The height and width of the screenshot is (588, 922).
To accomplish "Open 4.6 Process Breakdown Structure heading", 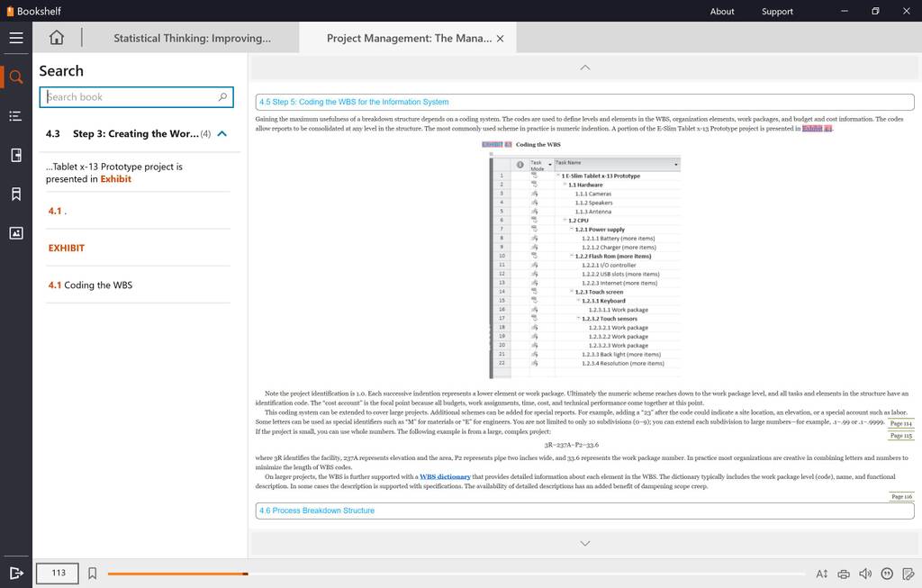I will [584, 511].
